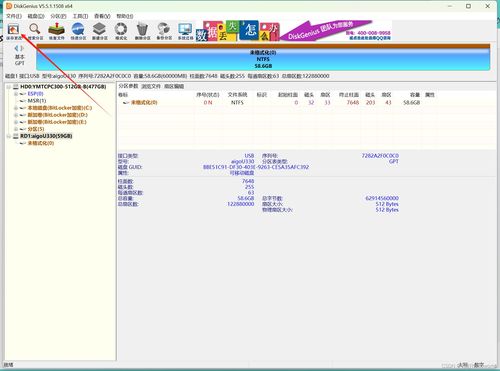Screen dimensions: 500x371
Task: Open the File menu
Action: click(x=14, y=16)
